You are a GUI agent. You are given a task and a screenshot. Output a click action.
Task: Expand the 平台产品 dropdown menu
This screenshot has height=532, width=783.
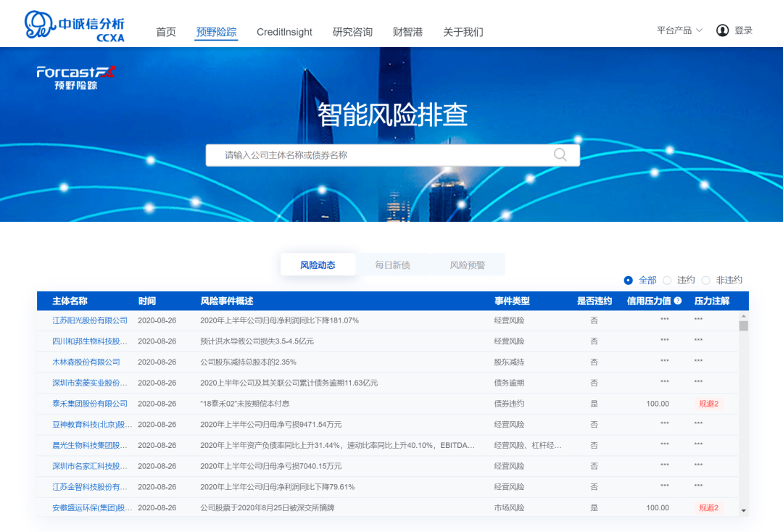[x=679, y=30]
